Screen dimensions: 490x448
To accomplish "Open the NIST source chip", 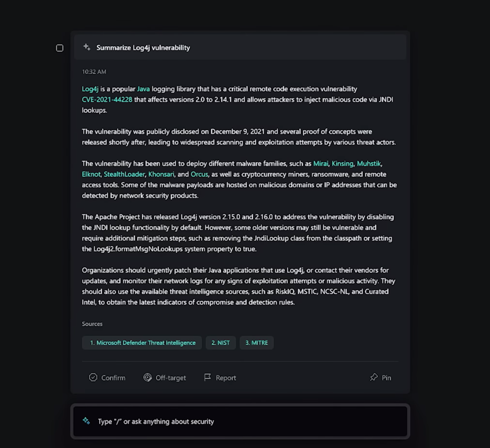I will pos(221,343).
